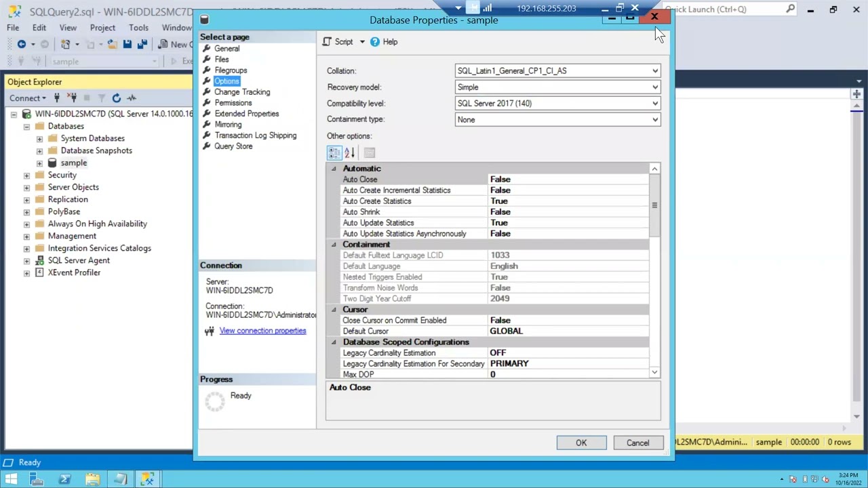Click the sample database cylinder icon

pos(52,163)
